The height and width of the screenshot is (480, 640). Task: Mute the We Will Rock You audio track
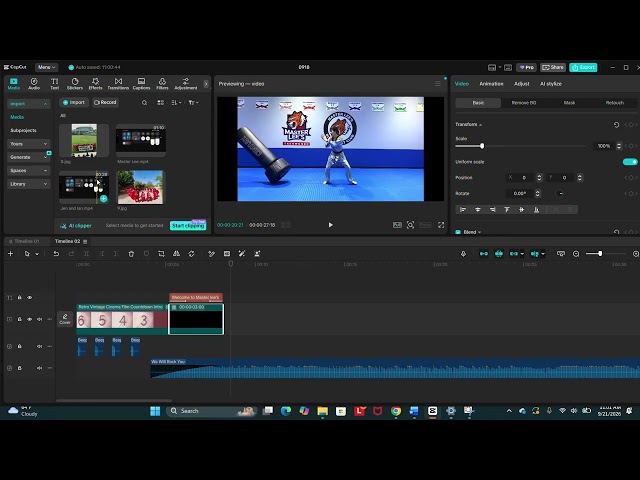40,368
